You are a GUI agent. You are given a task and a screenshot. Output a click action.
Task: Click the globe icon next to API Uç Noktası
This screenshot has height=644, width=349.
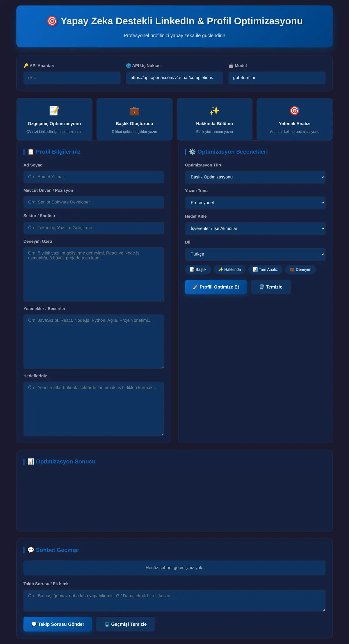128,66
